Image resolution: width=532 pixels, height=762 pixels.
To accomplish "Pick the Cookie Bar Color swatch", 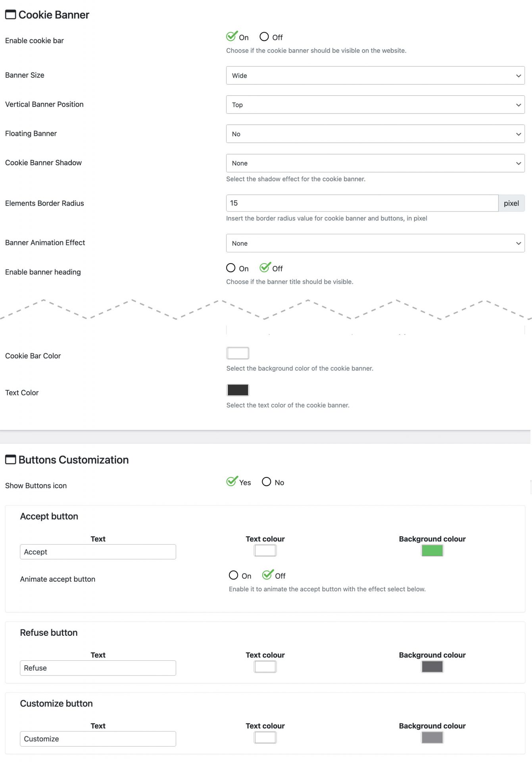I will [238, 353].
